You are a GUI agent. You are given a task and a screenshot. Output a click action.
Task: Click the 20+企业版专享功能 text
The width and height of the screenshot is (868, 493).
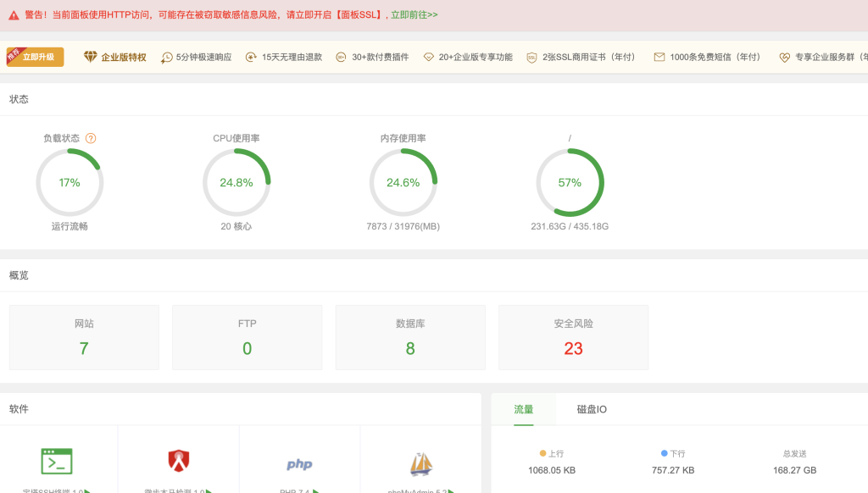tap(476, 57)
